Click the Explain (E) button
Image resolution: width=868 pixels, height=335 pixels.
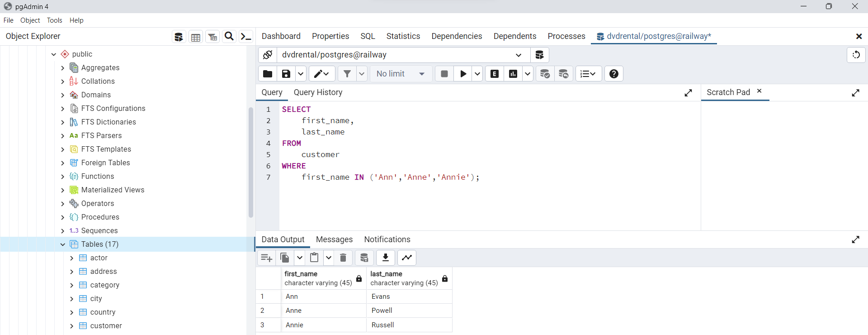[495, 74]
